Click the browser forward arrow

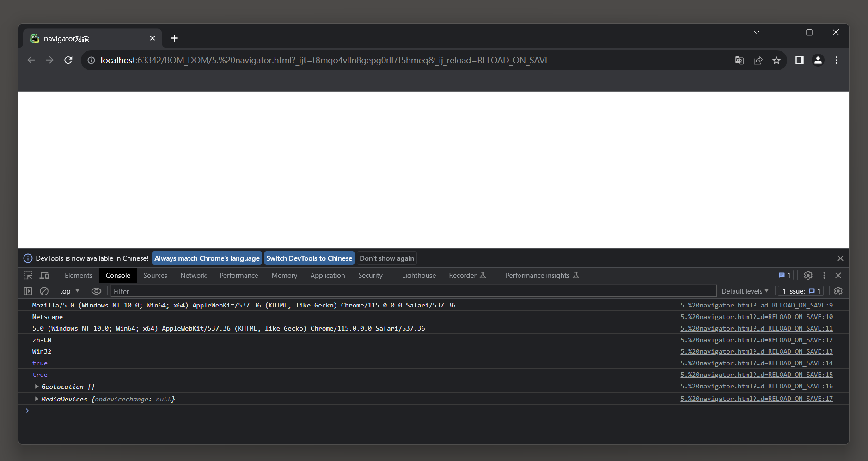pyautogui.click(x=49, y=60)
